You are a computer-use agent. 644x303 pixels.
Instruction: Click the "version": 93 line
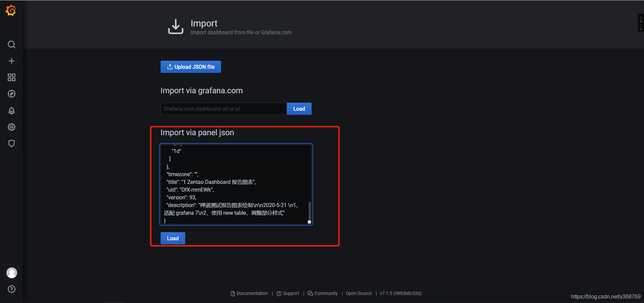coord(181,198)
